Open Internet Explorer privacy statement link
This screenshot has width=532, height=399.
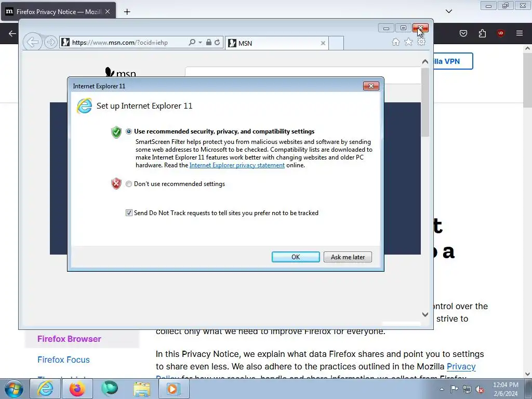pos(237,165)
